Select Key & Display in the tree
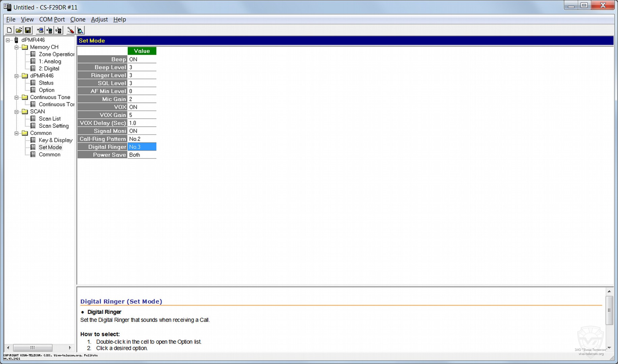Image resolution: width=618 pixels, height=364 pixels. (55, 140)
